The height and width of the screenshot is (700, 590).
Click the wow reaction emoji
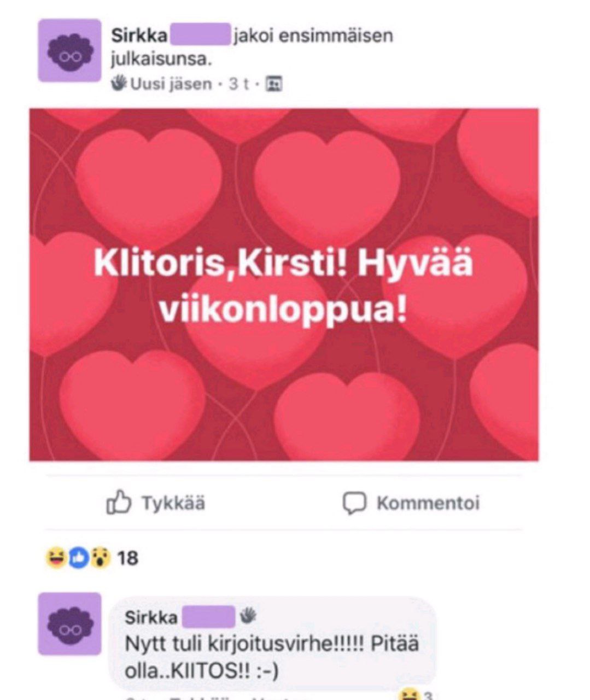[101, 558]
